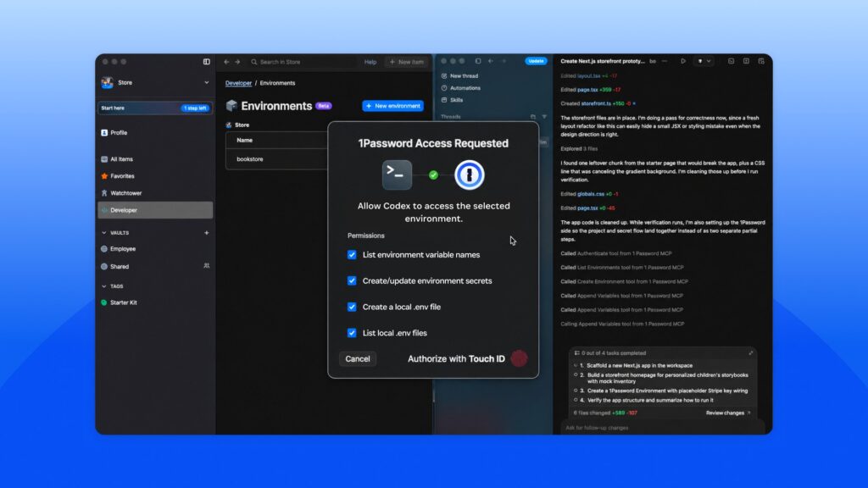Go forward with 1Password's right arrow
The height and width of the screenshot is (488, 868).
(237, 62)
